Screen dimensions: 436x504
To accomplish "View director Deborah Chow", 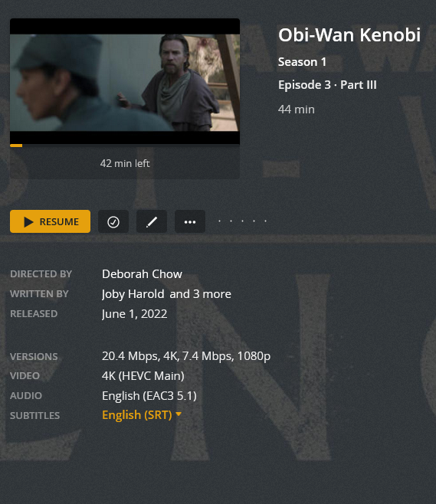I will coord(142,274).
